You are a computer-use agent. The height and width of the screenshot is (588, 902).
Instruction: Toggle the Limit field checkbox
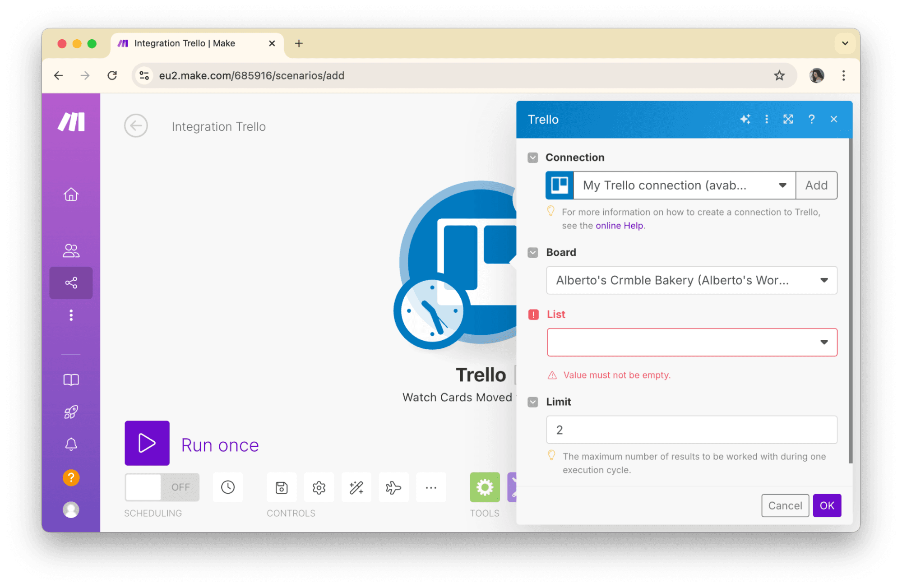click(x=533, y=402)
